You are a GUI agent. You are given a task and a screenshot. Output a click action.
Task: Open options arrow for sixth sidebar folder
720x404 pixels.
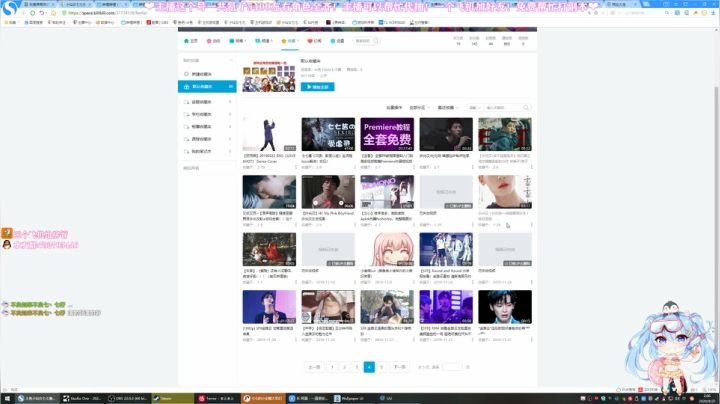point(230,152)
